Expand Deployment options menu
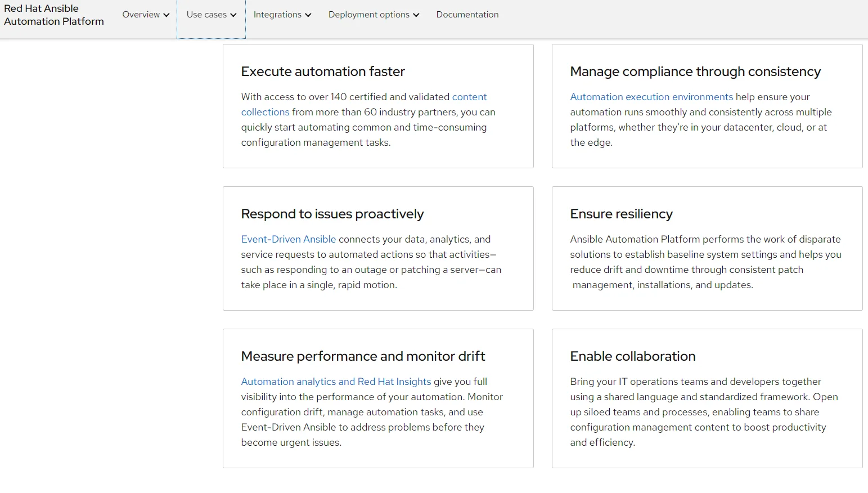 pyautogui.click(x=374, y=15)
